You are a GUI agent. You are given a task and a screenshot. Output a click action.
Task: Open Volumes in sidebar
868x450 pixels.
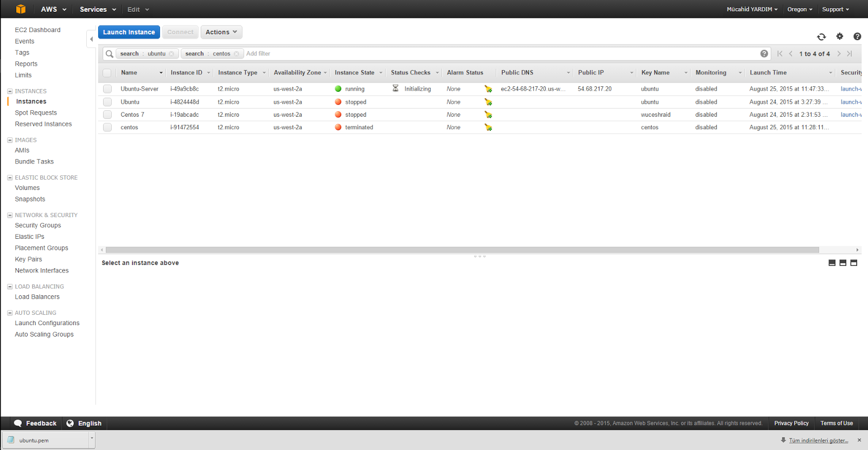pyautogui.click(x=27, y=188)
